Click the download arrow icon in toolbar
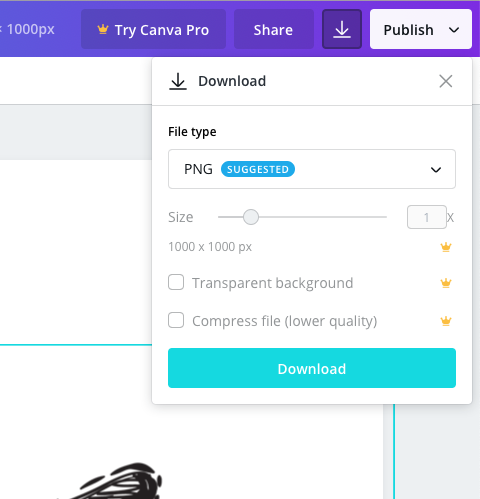The width and height of the screenshot is (480, 499). 342,30
